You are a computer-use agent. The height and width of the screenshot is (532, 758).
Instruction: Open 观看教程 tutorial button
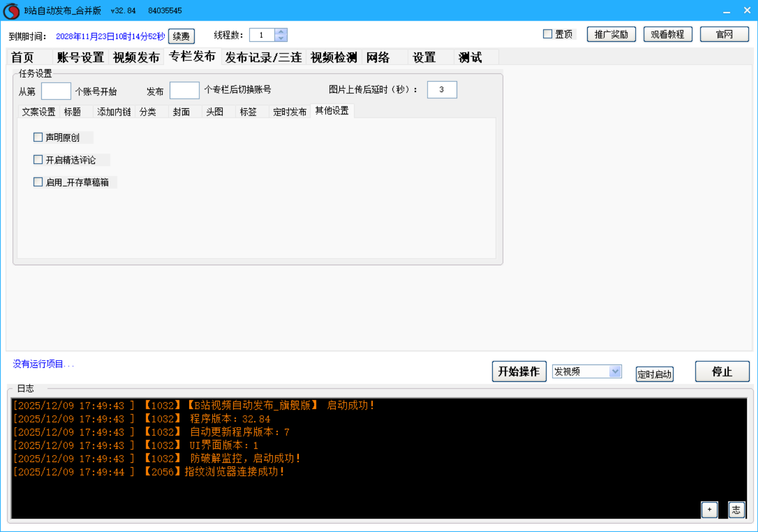tap(668, 34)
